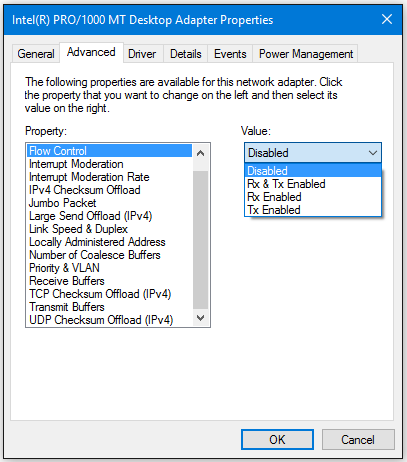This screenshot has width=407, height=462.
Task: Open the Details tab
Action: [186, 54]
